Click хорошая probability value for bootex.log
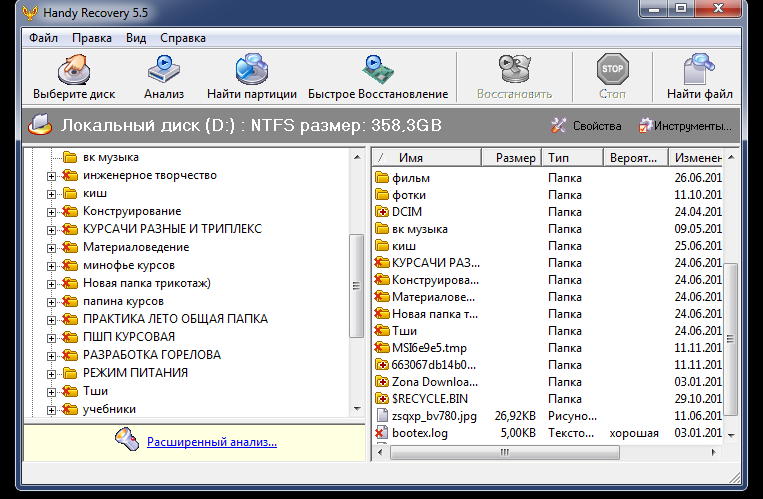 coord(634,433)
